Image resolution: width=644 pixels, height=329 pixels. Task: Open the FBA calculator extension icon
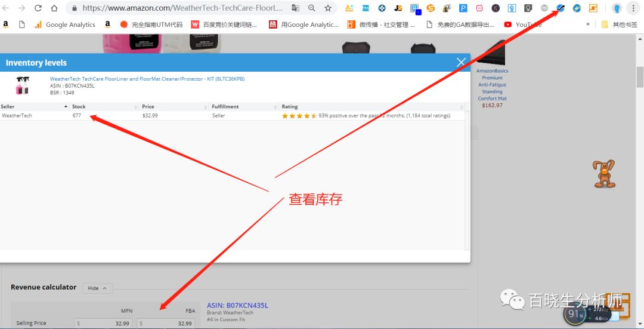[x=366, y=8]
